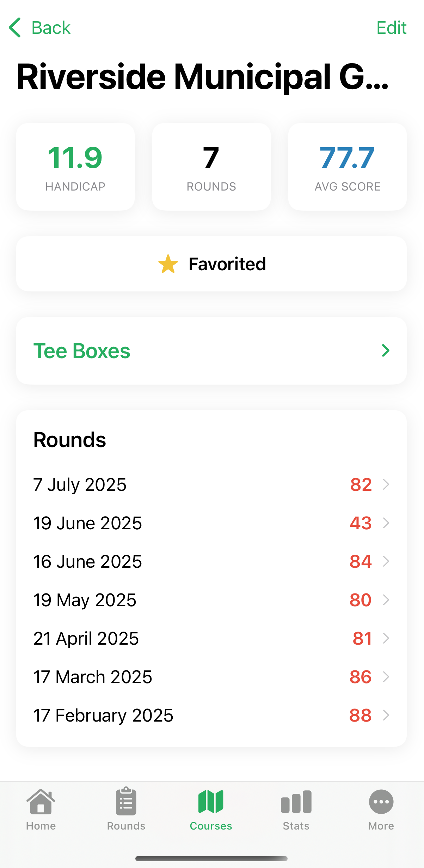The width and height of the screenshot is (424, 868).
Task: View the 19 May 2025 round
Action: pos(211,600)
